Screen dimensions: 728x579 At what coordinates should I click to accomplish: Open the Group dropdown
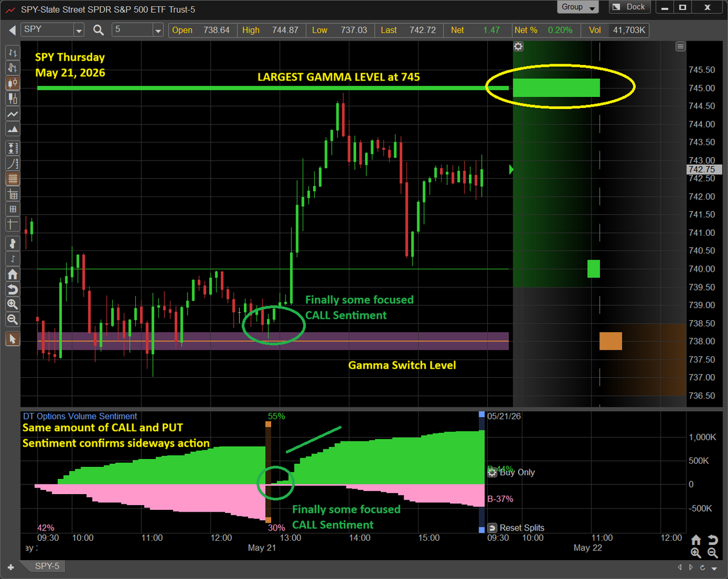click(578, 7)
